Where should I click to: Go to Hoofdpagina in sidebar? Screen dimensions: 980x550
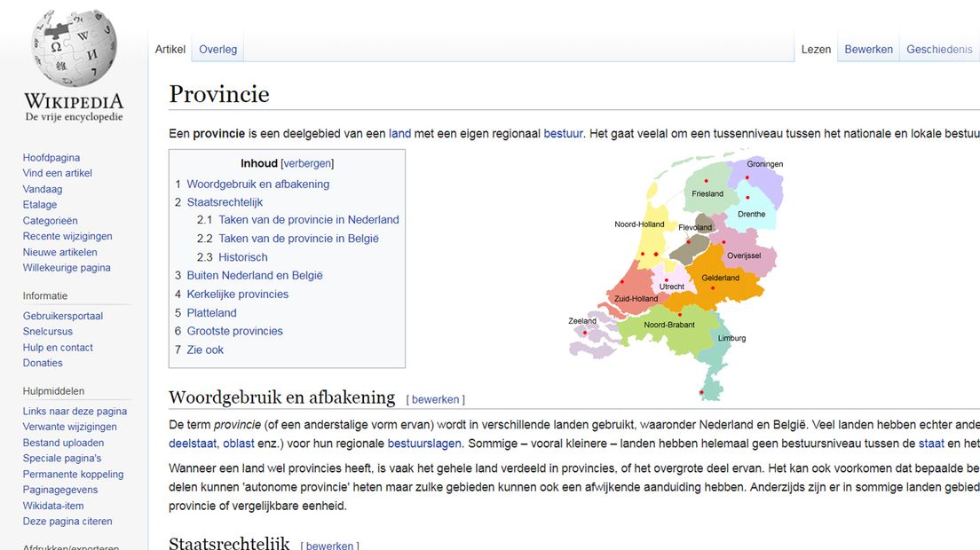51,158
